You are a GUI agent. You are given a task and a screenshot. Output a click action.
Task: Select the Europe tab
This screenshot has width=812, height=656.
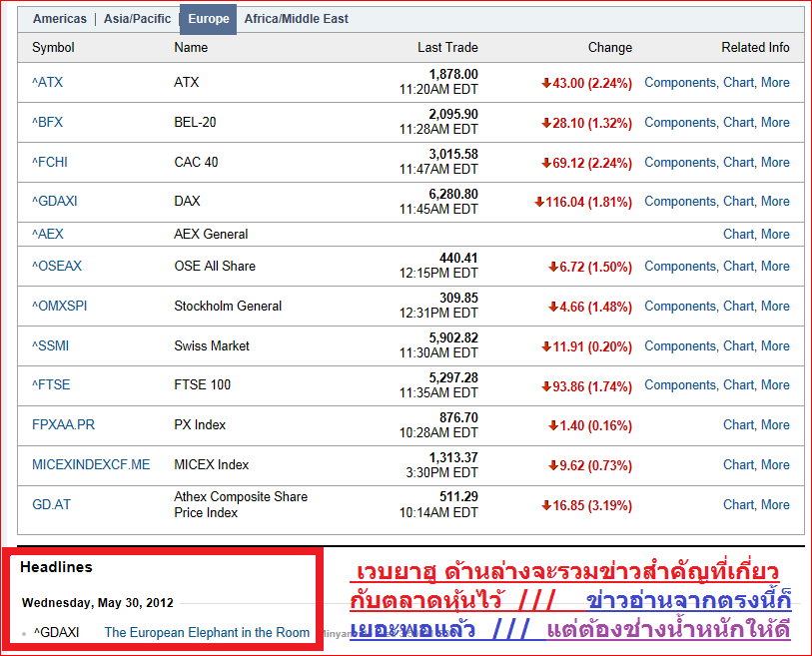pyautogui.click(x=208, y=19)
